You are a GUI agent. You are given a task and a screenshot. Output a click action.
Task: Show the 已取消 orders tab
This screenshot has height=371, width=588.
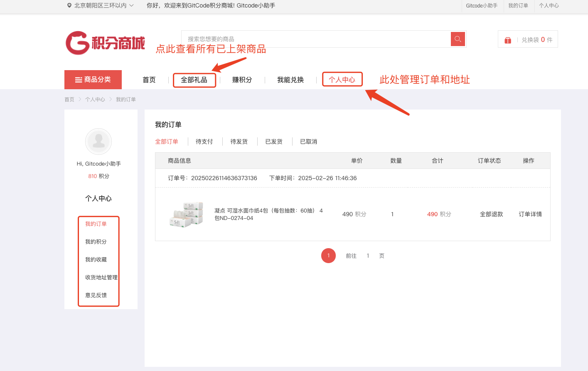coord(308,142)
